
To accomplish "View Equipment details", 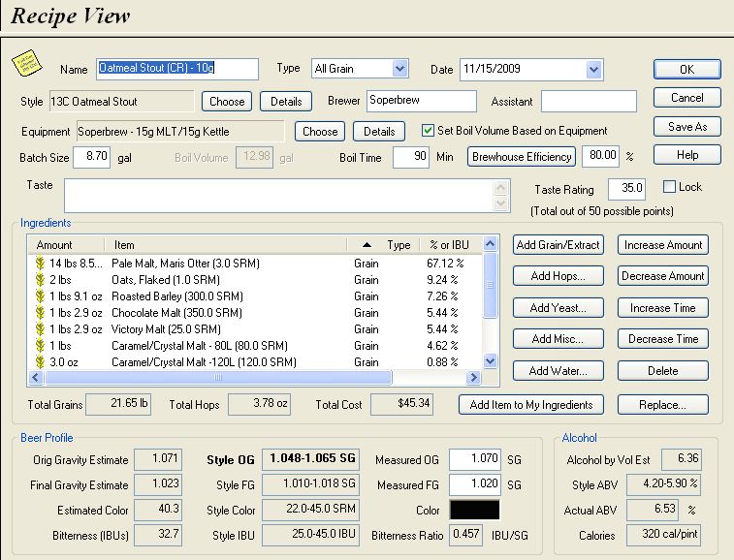I will pos(379,132).
